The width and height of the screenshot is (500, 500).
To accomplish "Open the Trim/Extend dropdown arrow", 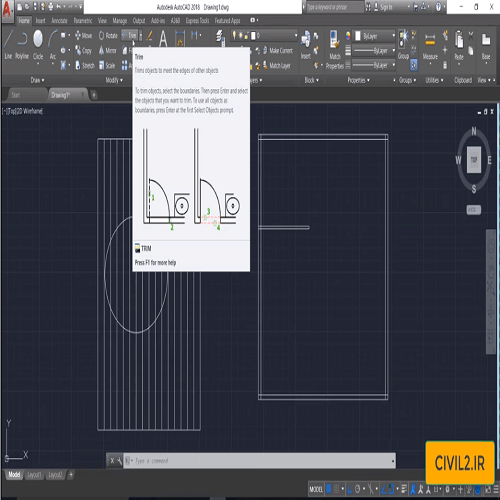I will [x=141, y=35].
